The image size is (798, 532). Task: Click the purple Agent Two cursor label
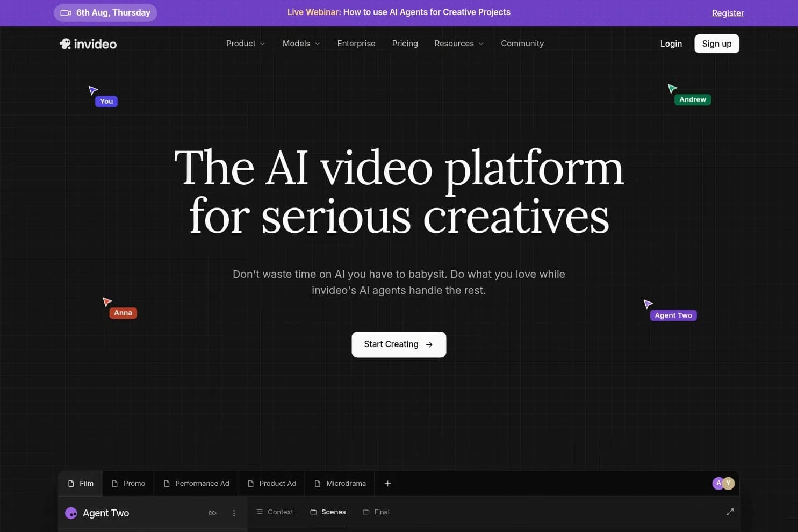click(673, 315)
